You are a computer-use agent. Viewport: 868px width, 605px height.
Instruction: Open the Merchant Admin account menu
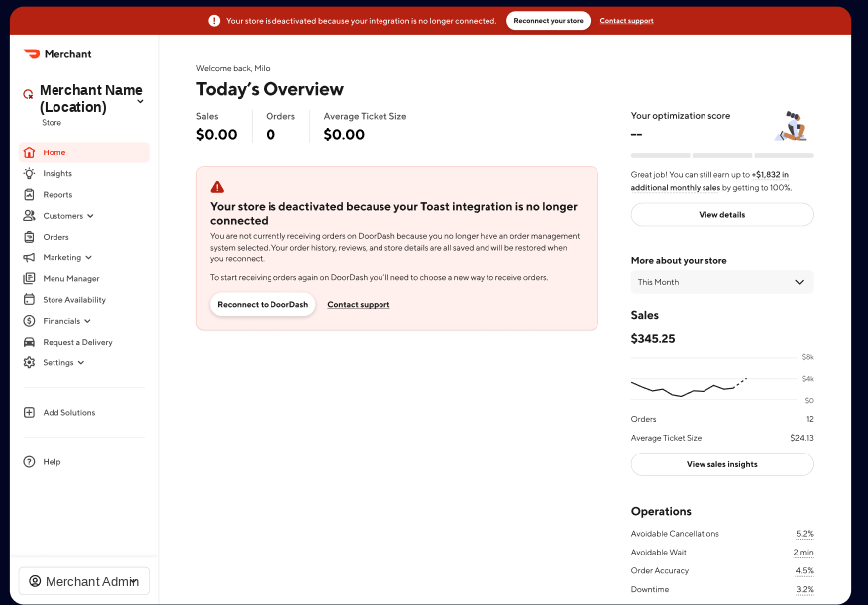[x=84, y=581]
